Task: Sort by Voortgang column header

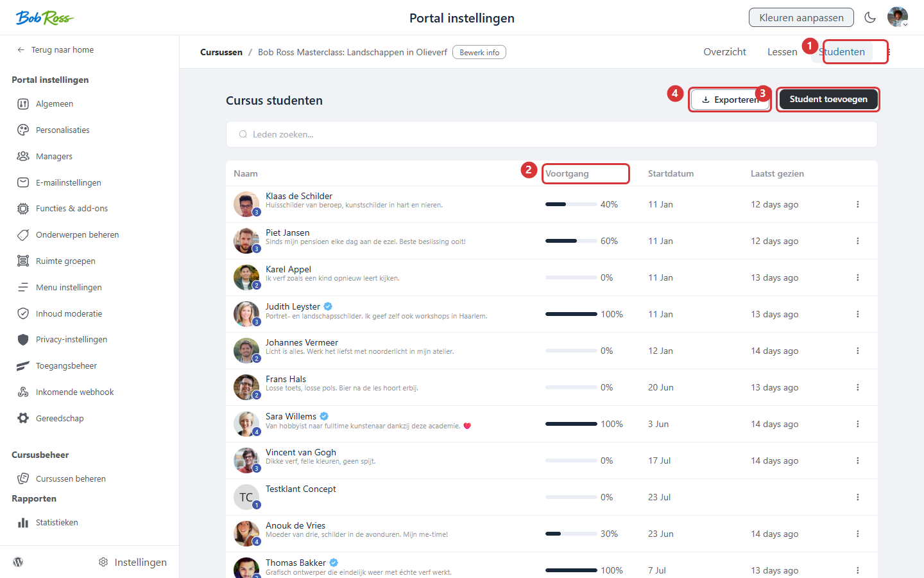Action: point(567,173)
